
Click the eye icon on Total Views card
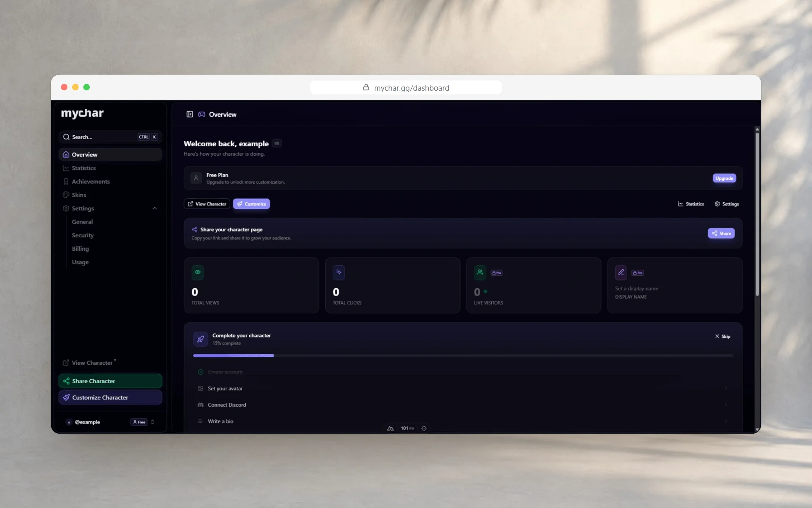198,272
